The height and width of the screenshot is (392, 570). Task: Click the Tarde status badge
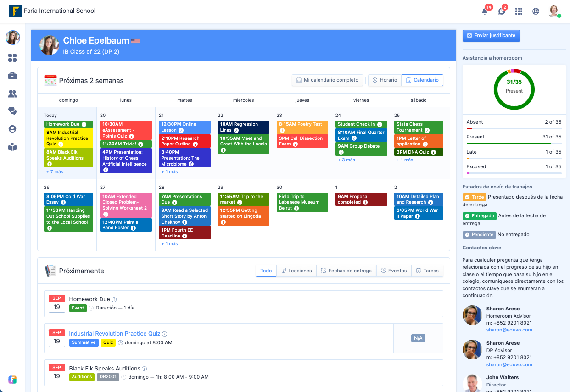474,197
